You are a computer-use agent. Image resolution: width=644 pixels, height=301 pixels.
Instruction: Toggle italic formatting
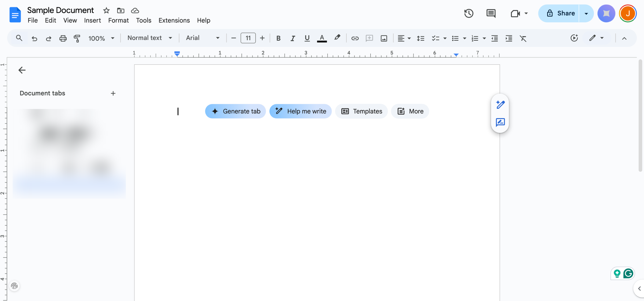click(x=293, y=38)
